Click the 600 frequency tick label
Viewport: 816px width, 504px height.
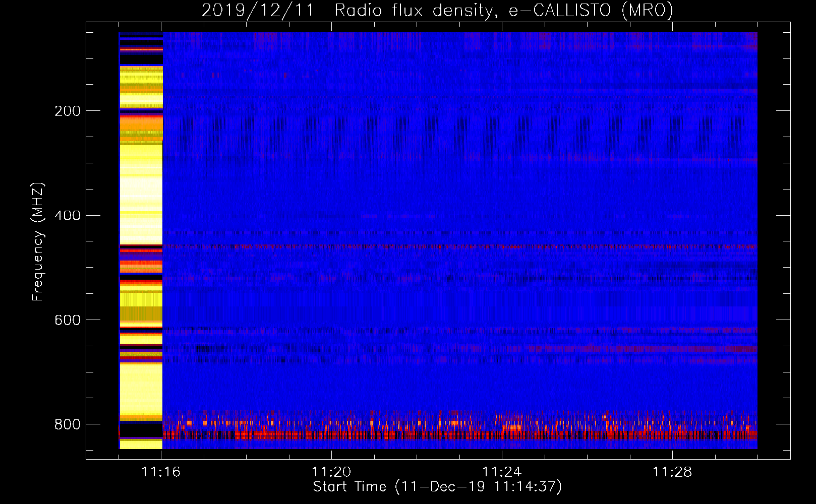[x=68, y=321]
